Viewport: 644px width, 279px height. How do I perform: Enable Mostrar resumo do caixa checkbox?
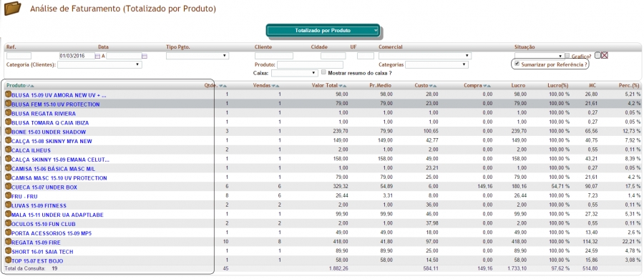[323, 72]
